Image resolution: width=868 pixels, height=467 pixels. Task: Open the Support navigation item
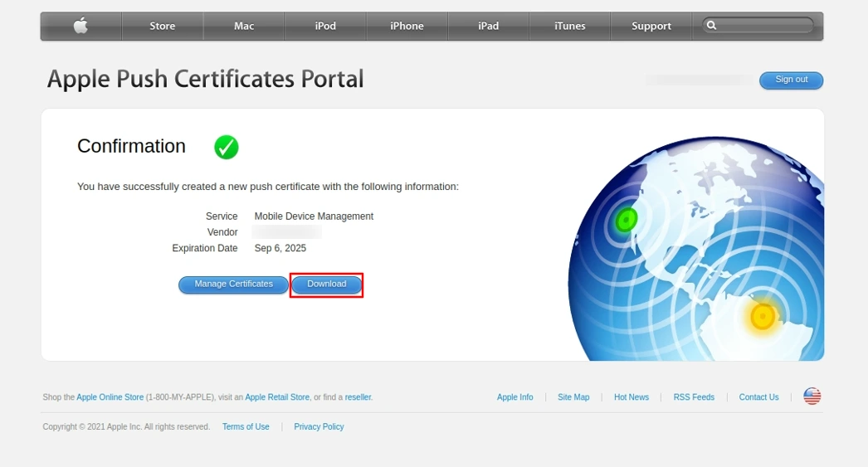pos(651,26)
